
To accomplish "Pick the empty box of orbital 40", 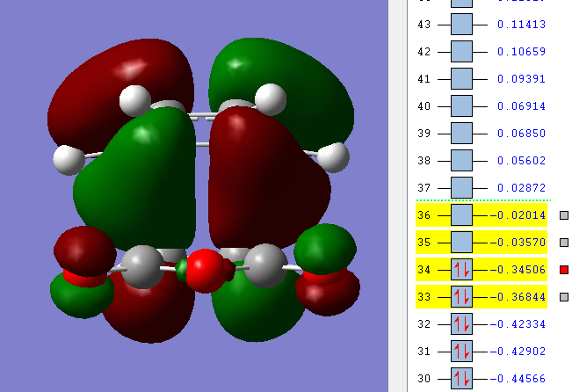I will [461, 106].
